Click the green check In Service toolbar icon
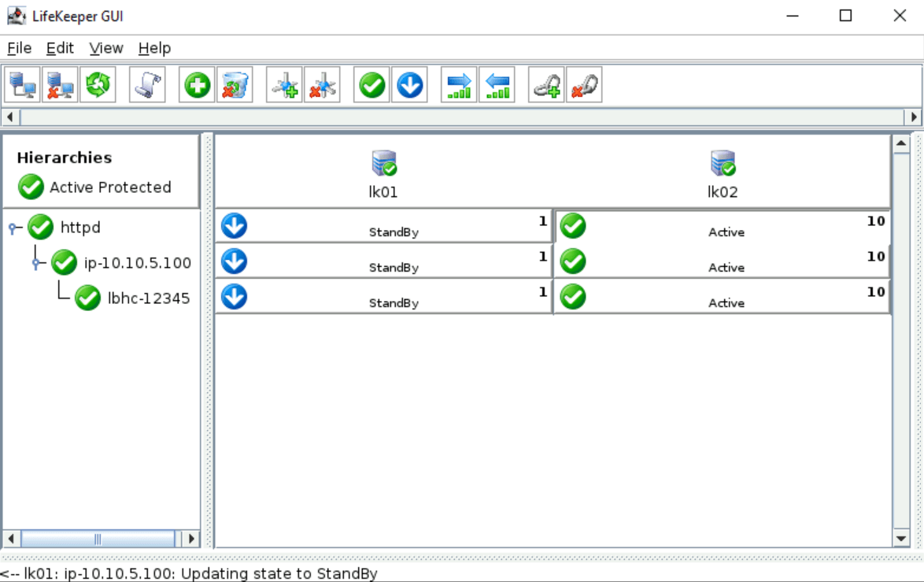The width and height of the screenshot is (924, 582). point(371,86)
